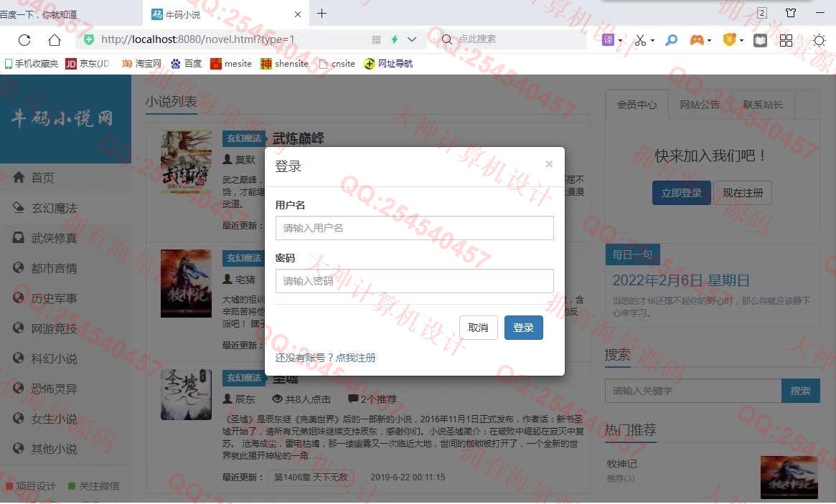This screenshot has height=504, width=836.
Task: Open the 武炼巅峰 book cover thumbnail
Action: coord(186,163)
